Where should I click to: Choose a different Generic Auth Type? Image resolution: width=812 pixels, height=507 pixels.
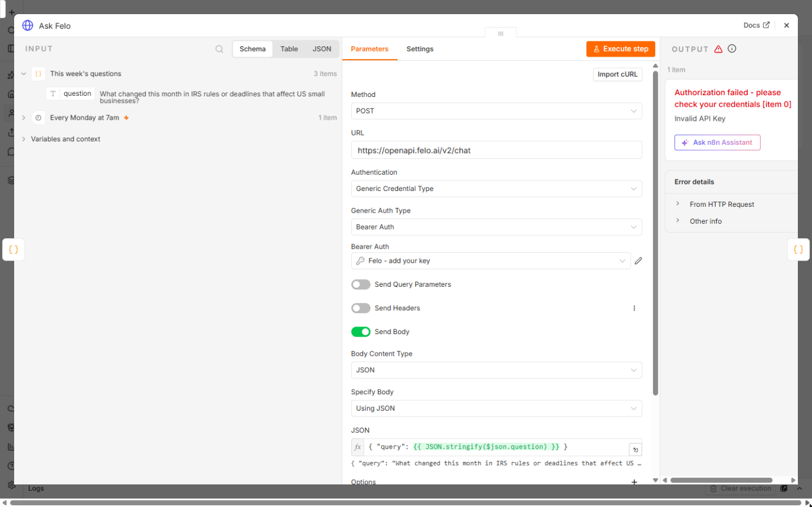pos(496,227)
